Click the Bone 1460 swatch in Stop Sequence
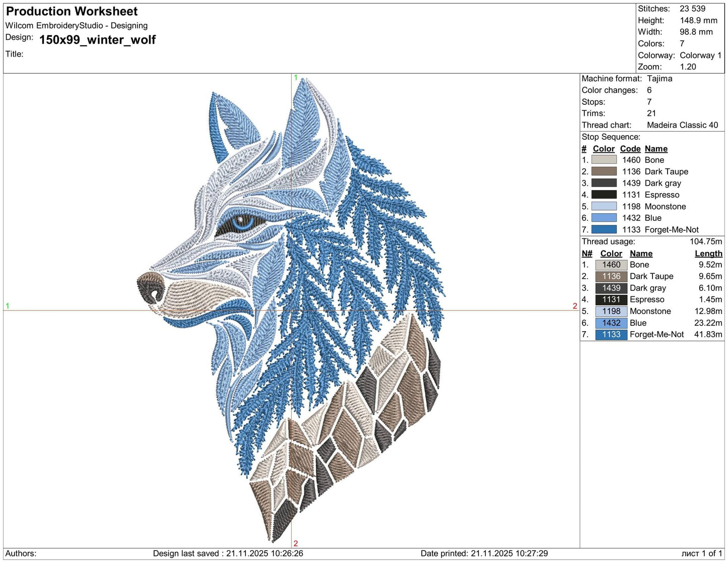 pyautogui.click(x=604, y=160)
